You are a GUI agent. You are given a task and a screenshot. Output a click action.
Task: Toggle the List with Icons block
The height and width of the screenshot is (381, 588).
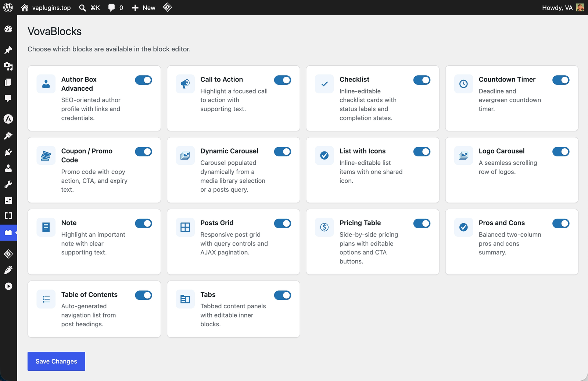coord(422,152)
